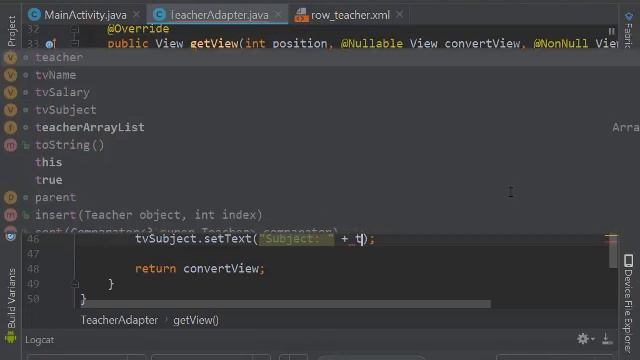Select 'teacher' autocomplete suggestion
Viewport: 640px width, 360px height.
tap(320, 58)
